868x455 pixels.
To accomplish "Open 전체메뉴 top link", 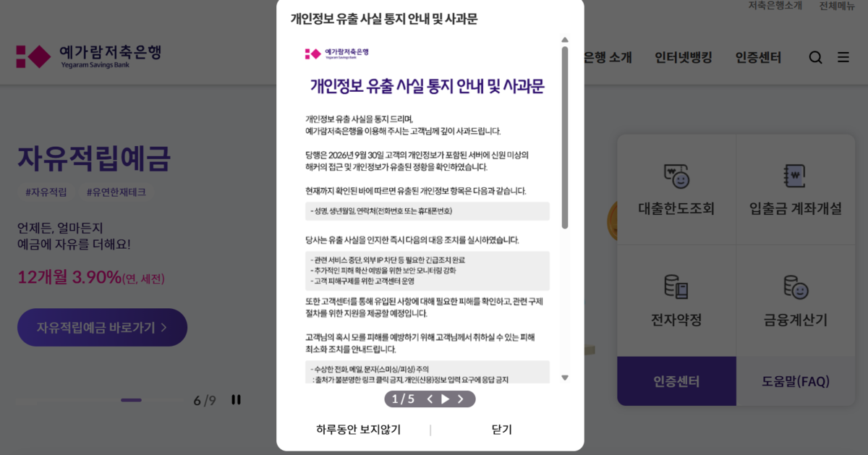I will tap(837, 6).
